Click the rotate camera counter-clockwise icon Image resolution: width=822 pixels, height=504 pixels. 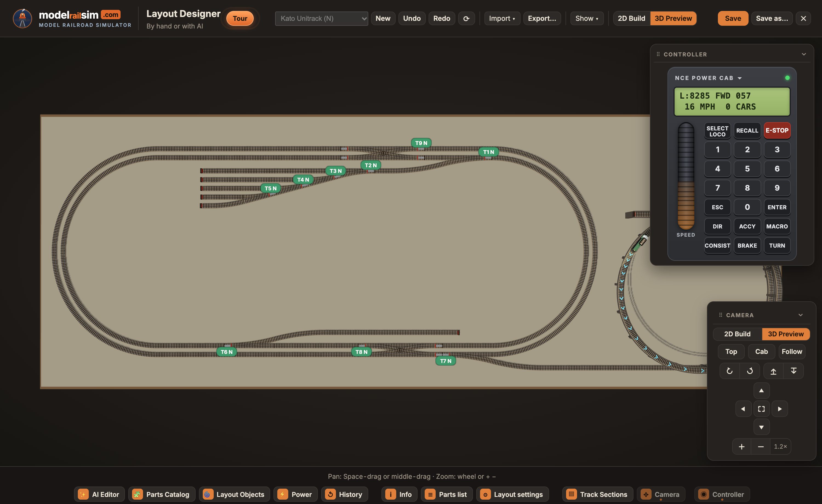[x=729, y=371]
